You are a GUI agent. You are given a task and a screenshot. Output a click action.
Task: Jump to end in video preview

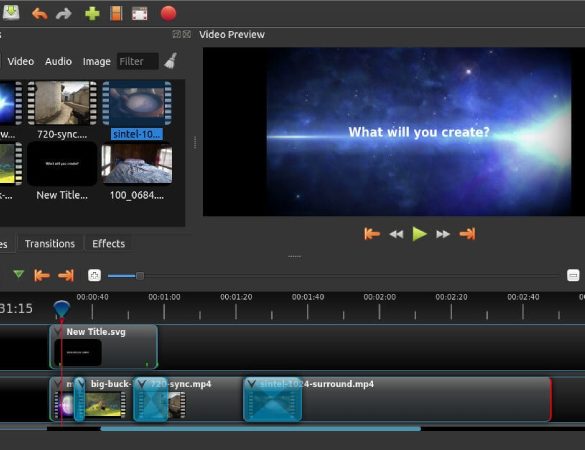(467, 234)
